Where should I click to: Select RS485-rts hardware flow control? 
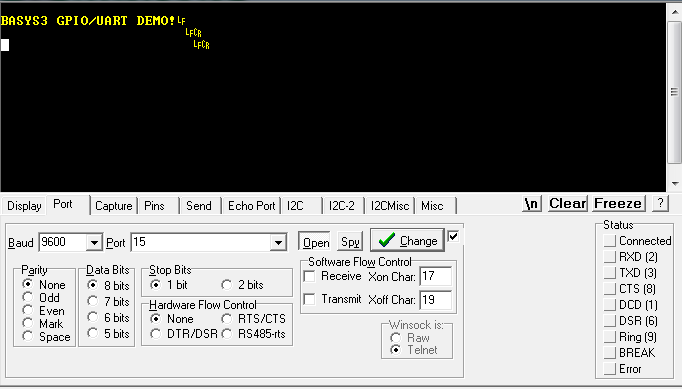pyautogui.click(x=254, y=334)
